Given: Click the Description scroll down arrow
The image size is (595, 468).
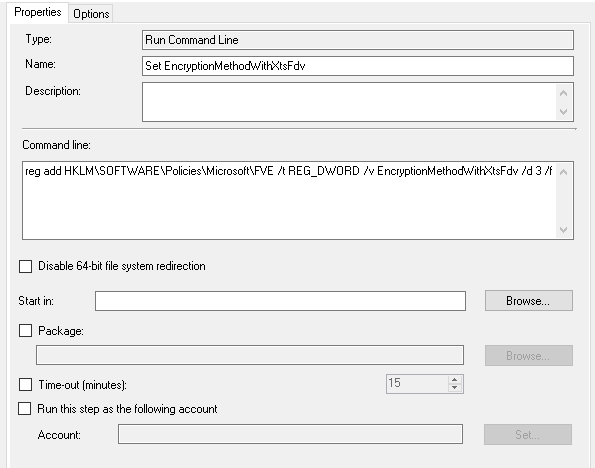Looking at the screenshot, I should point(564,112).
